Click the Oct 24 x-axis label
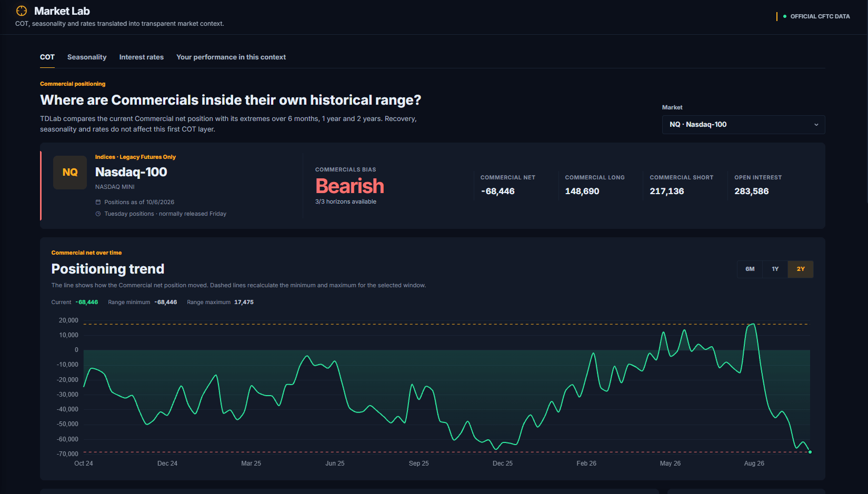 pyautogui.click(x=84, y=463)
